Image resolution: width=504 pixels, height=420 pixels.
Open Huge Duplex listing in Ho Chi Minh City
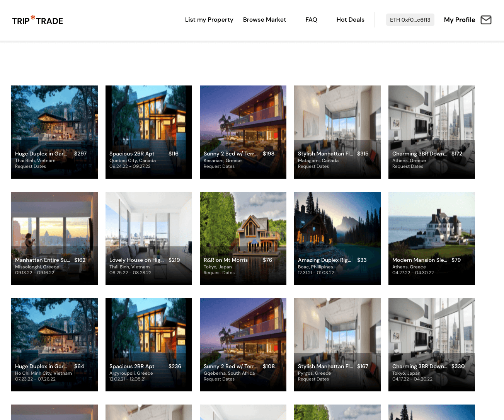[54, 345]
